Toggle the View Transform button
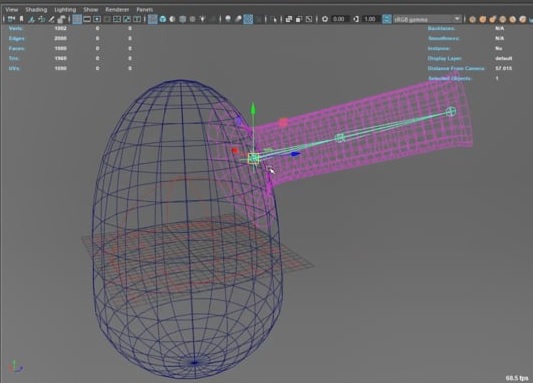The image size is (533, 383). click(386, 19)
